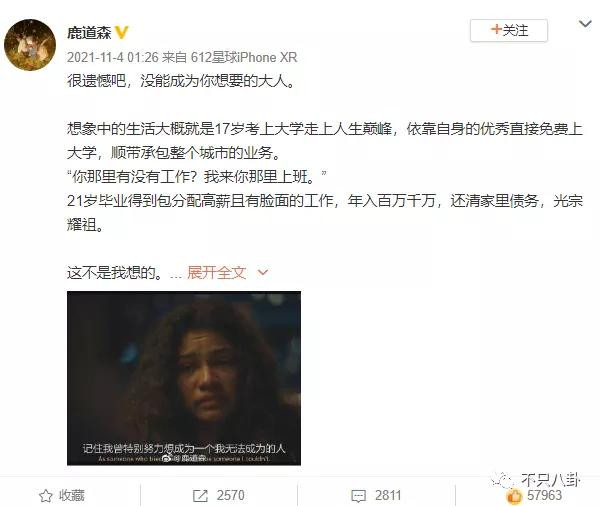Follow the user with 关注 button
This screenshot has height=506, width=600.
(509, 30)
